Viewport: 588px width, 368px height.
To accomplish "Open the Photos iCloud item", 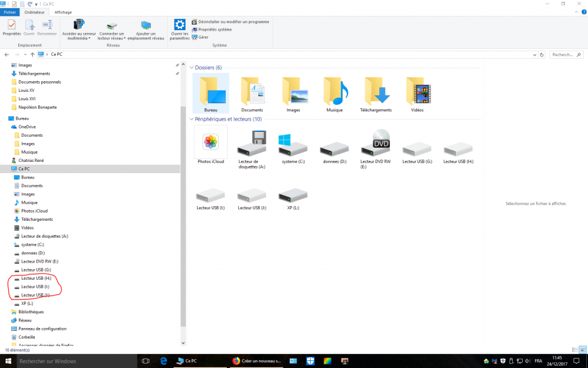I will (211, 144).
